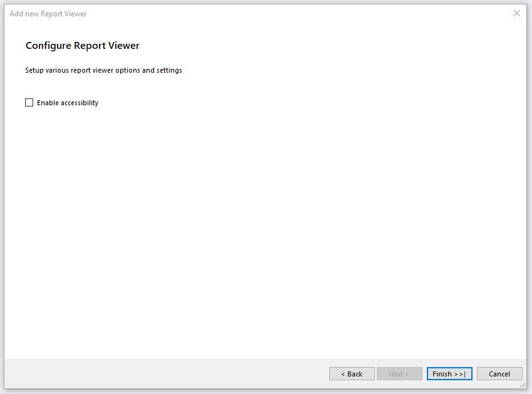Viewport: 532px width, 394px height.
Task: Click the dialog title bar
Action: click(x=250, y=13)
